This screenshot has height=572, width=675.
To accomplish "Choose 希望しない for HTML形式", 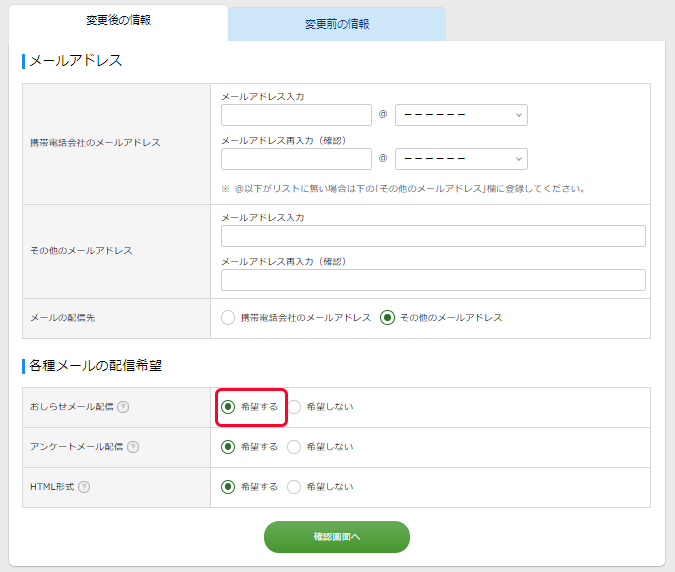I will [x=294, y=487].
